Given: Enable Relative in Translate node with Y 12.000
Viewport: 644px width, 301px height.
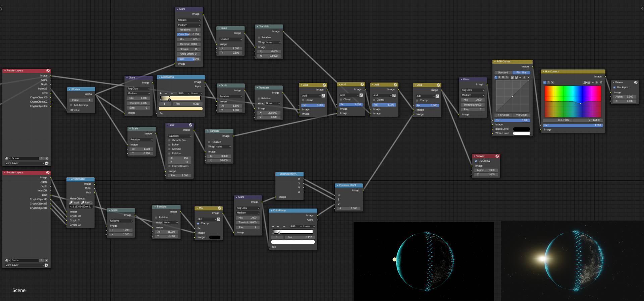Looking at the screenshot, I should [x=259, y=38].
